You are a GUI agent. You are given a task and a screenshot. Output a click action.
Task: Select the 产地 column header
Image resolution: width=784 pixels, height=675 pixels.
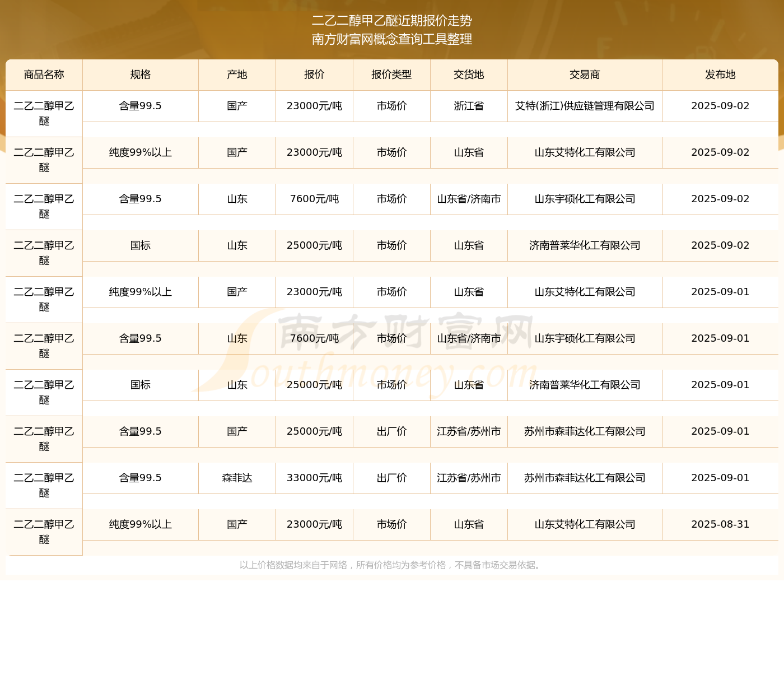[x=237, y=75]
